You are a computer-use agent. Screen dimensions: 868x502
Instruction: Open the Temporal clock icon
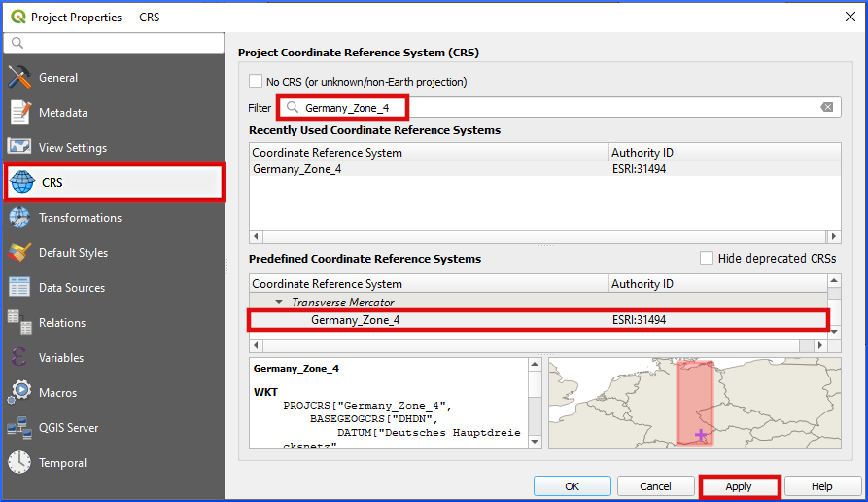point(20,462)
